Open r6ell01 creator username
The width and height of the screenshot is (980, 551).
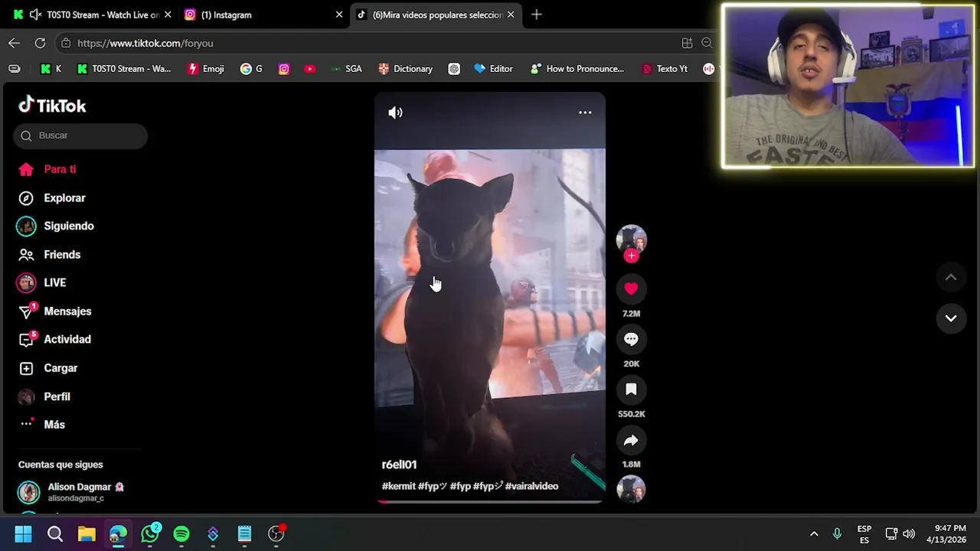pos(399,465)
